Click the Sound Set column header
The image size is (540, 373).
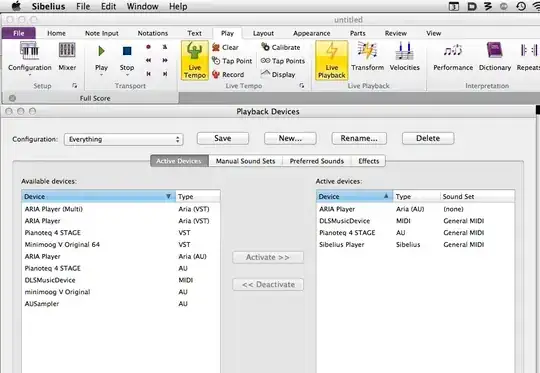click(477, 197)
